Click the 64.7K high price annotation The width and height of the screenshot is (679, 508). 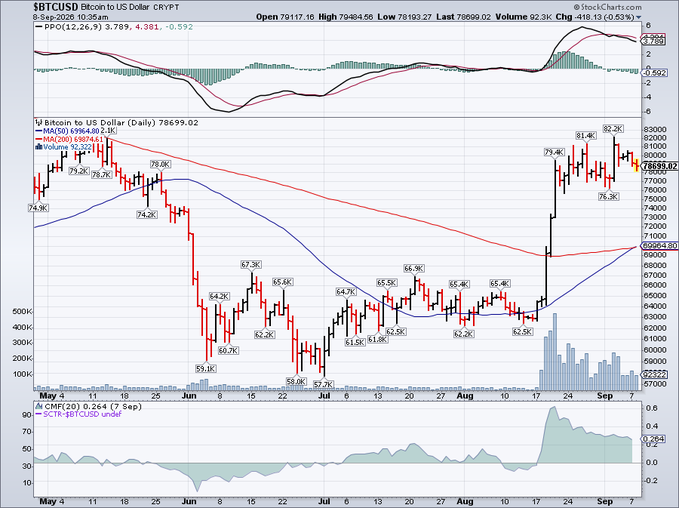click(346, 292)
